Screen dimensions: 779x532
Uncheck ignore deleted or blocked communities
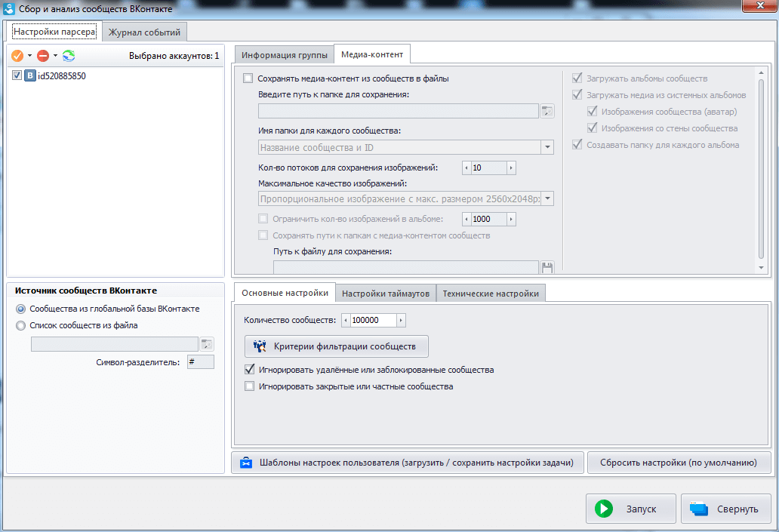250,370
